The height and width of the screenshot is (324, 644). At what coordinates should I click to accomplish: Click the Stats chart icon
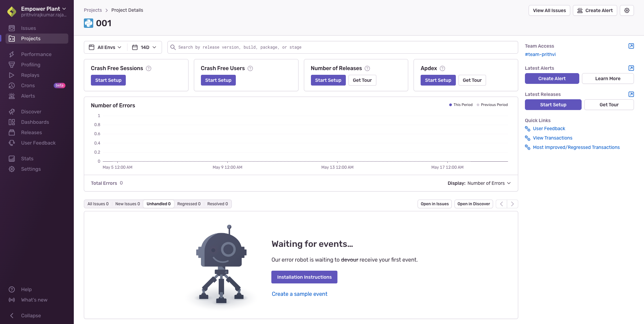point(12,159)
